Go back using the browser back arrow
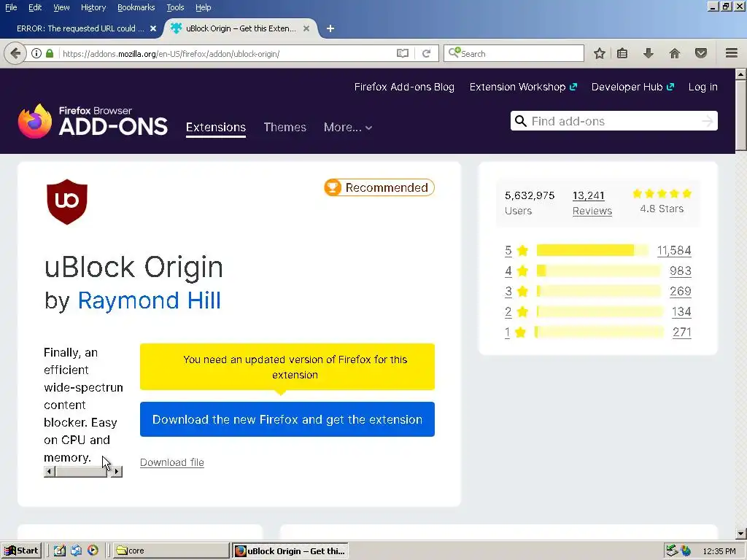Viewport: 747px width, 560px height. pyautogui.click(x=16, y=53)
